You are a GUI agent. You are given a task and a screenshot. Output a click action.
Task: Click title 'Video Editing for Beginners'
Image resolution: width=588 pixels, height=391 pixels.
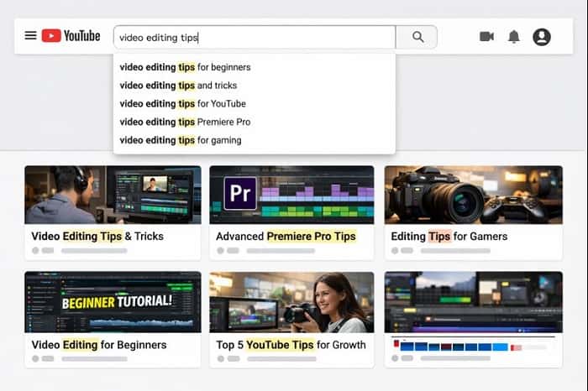(99, 345)
